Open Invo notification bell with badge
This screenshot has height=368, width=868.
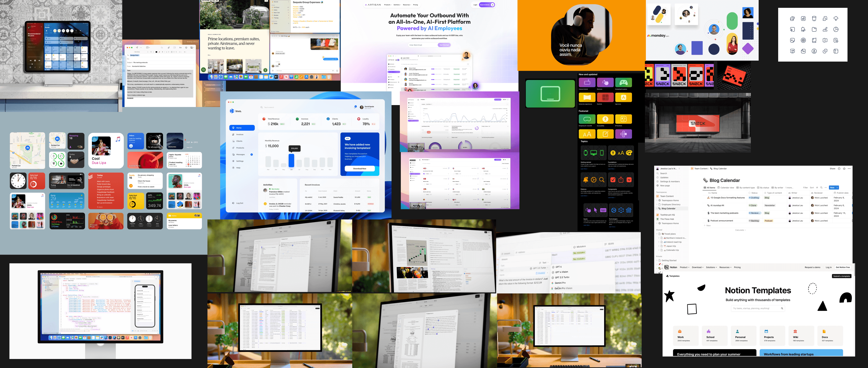pos(355,107)
